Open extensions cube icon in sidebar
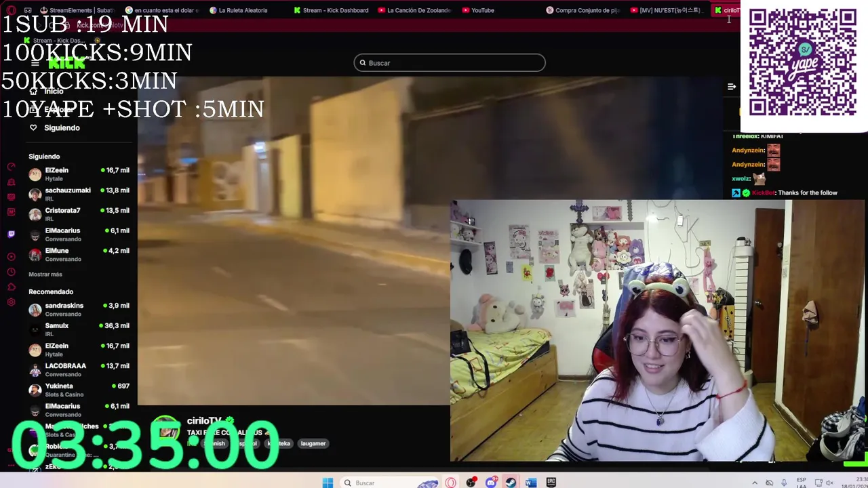The height and width of the screenshot is (488, 868). pyautogui.click(x=11, y=287)
